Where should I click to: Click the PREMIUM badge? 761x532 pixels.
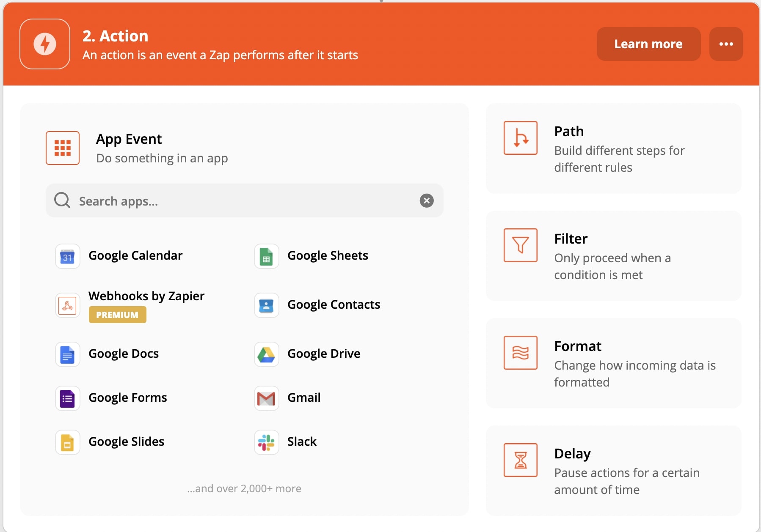pos(117,315)
